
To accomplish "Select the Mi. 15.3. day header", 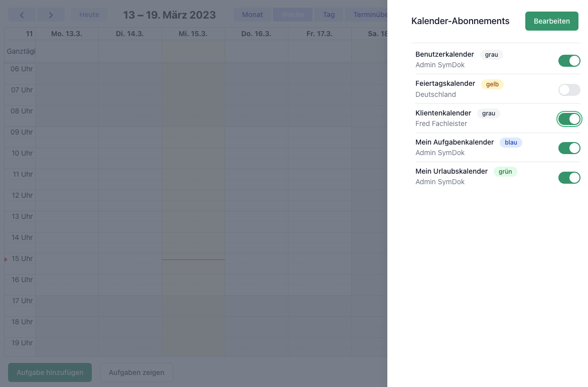I will (193, 34).
